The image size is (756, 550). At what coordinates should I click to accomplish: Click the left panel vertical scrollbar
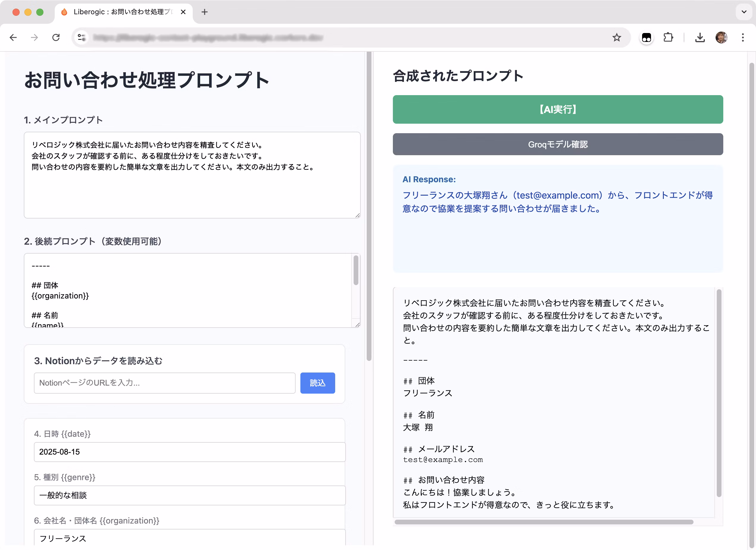tap(369, 207)
